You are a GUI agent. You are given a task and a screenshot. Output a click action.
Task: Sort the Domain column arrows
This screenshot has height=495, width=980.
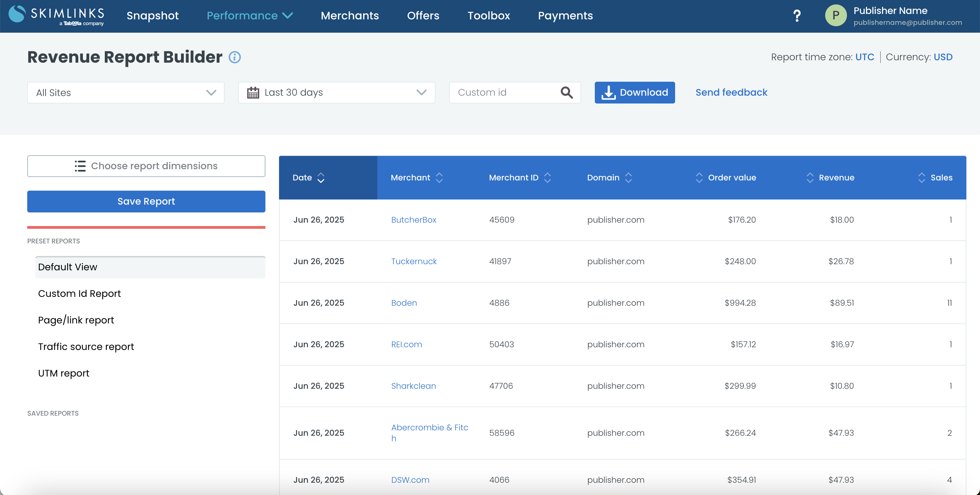[628, 178]
